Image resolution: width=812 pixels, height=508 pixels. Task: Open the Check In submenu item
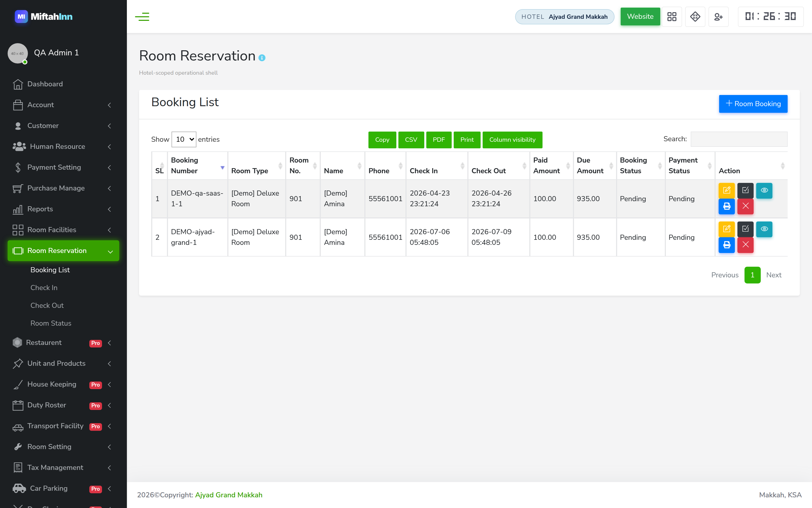44,288
